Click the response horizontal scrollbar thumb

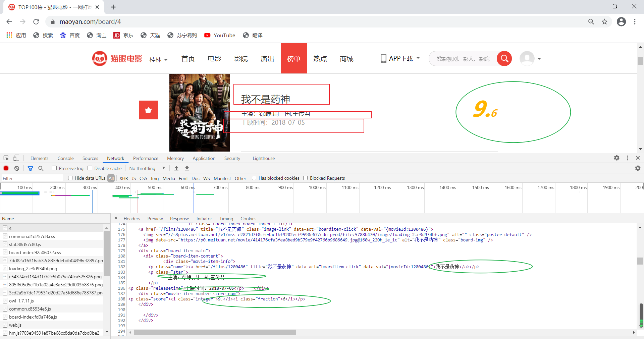coord(215,332)
